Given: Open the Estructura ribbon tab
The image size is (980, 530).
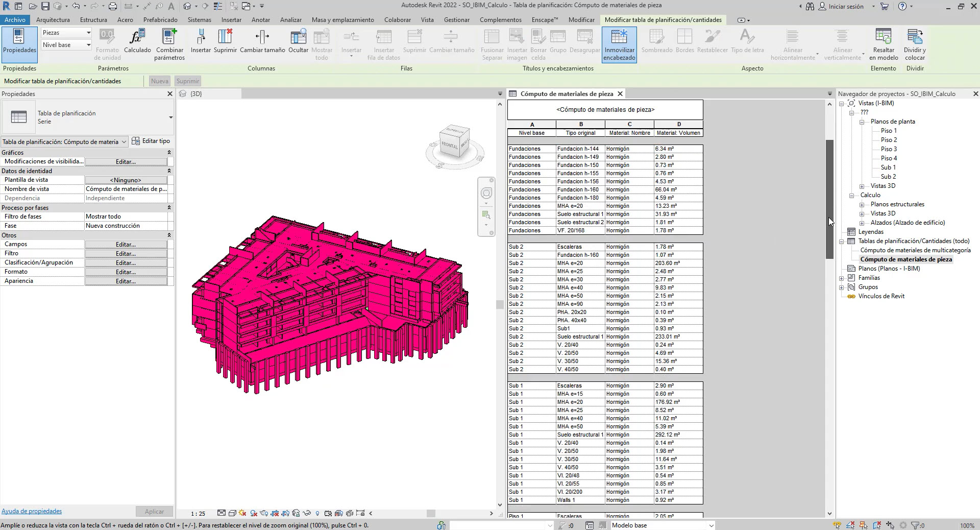Looking at the screenshot, I should tap(93, 20).
